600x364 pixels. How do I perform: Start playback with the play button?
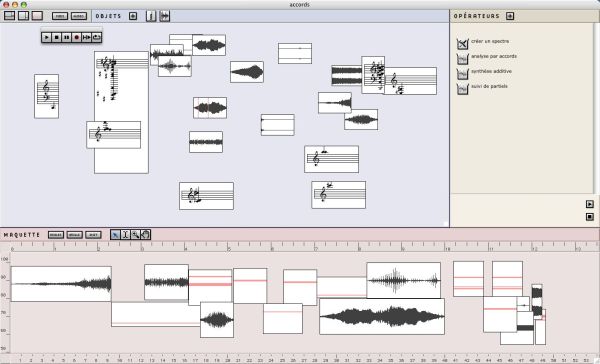[x=47, y=38]
